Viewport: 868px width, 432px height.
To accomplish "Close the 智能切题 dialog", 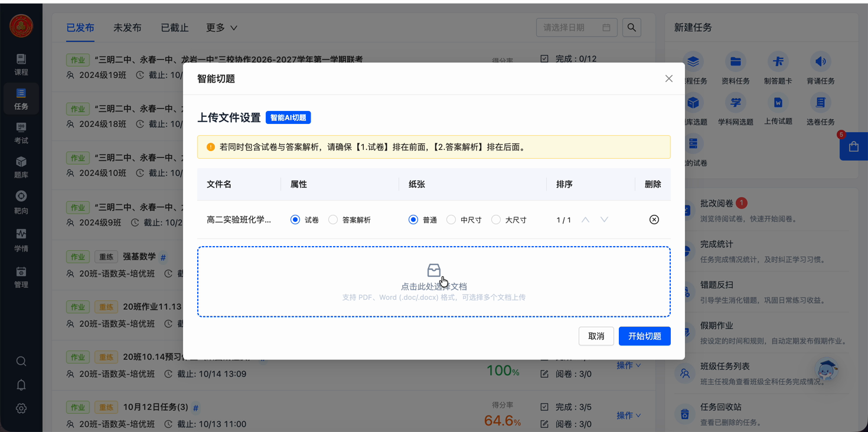I will 668,78.
